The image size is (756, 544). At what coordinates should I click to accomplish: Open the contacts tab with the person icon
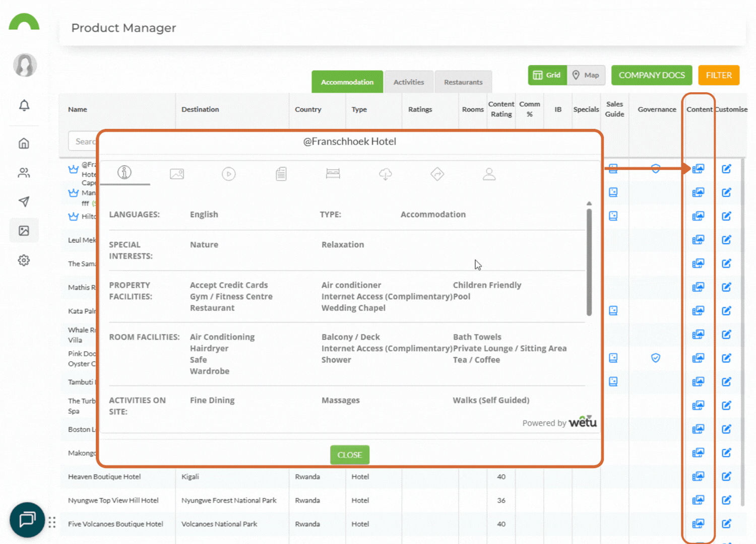click(x=489, y=174)
